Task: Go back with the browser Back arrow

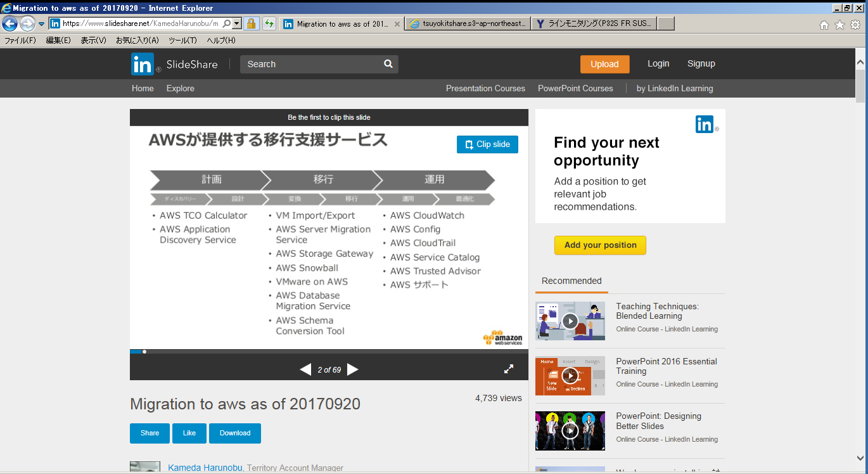Action: click(10, 24)
